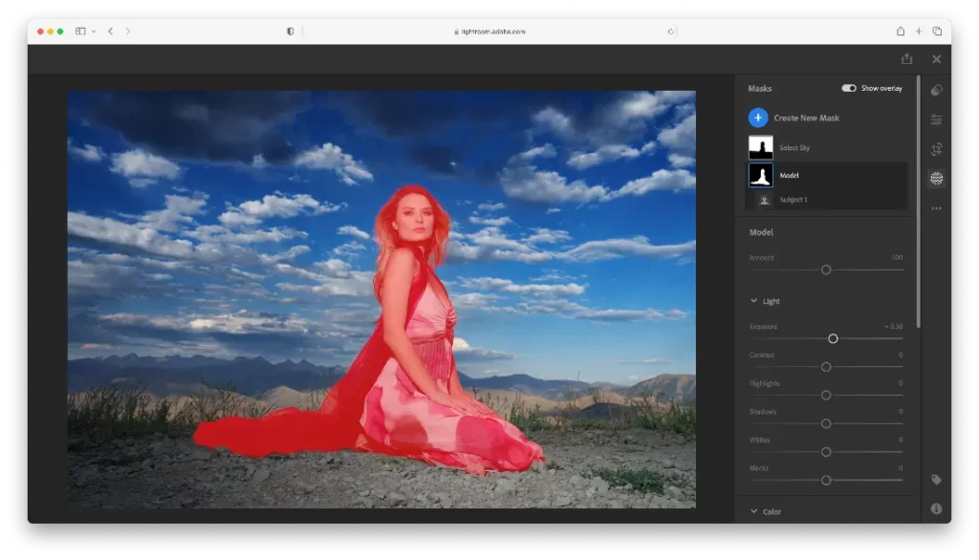Open the Healing tool in right sidebar

[936, 91]
